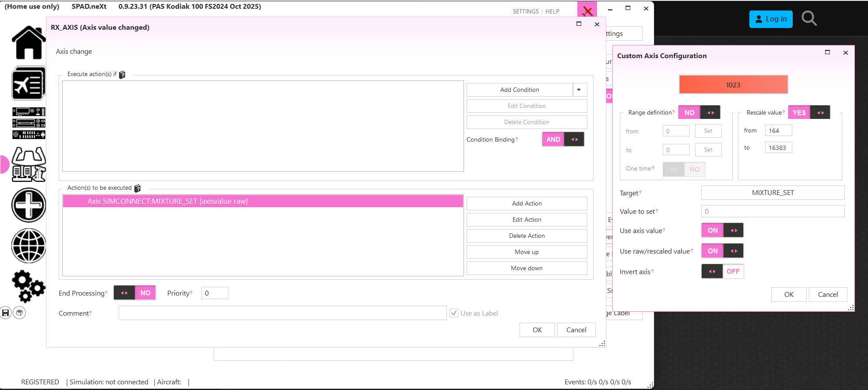Image resolution: width=868 pixels, height=390 pixels.
Task: Open the Home icon in sidebar
Action: 29,43
